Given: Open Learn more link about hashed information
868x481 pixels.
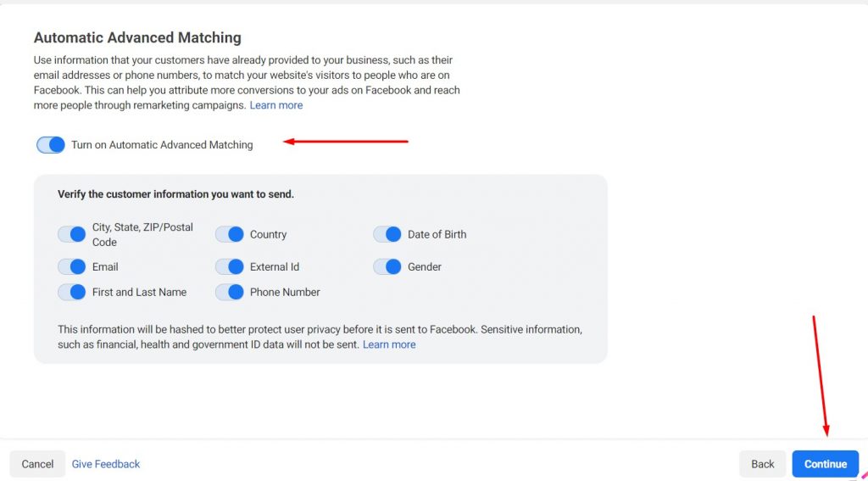Looking at the screenshot, I should pos(389,344).
